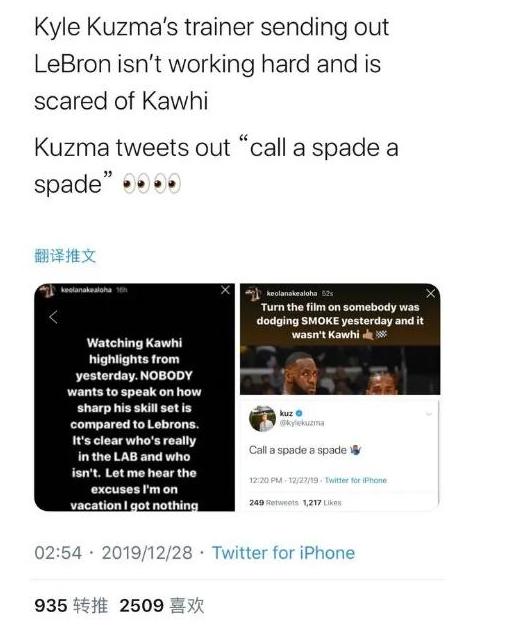View the 935 转推 retweets list
The width and height of the screenshot is (511, 629).
71,605
